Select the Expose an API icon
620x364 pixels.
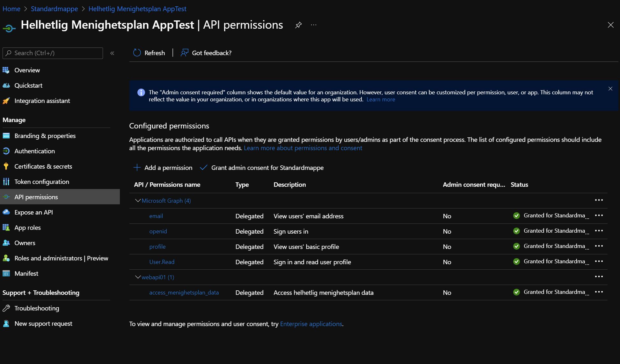pyautogui.click(x=6, y=212)
